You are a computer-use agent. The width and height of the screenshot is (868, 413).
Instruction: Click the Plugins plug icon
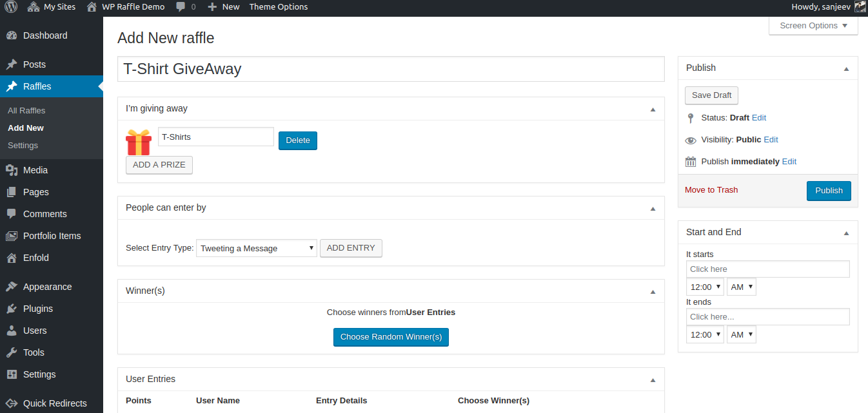(12, 309)
